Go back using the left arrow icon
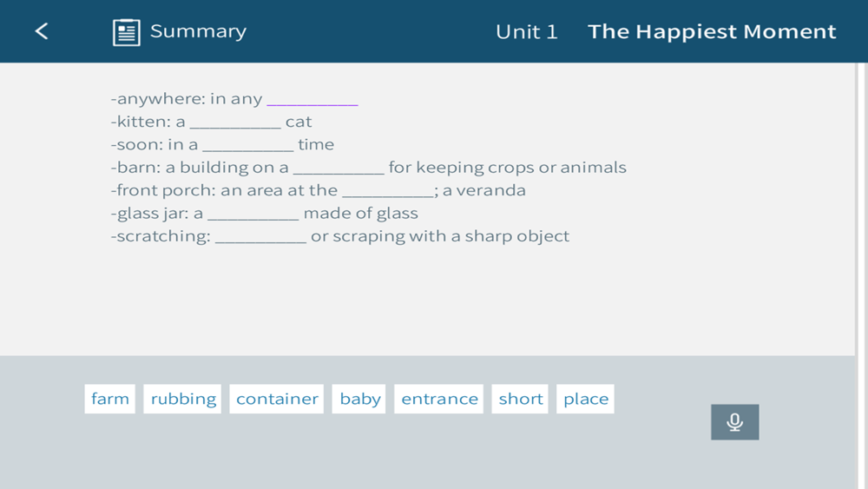The image size is (868, 489). click(42, 31)
